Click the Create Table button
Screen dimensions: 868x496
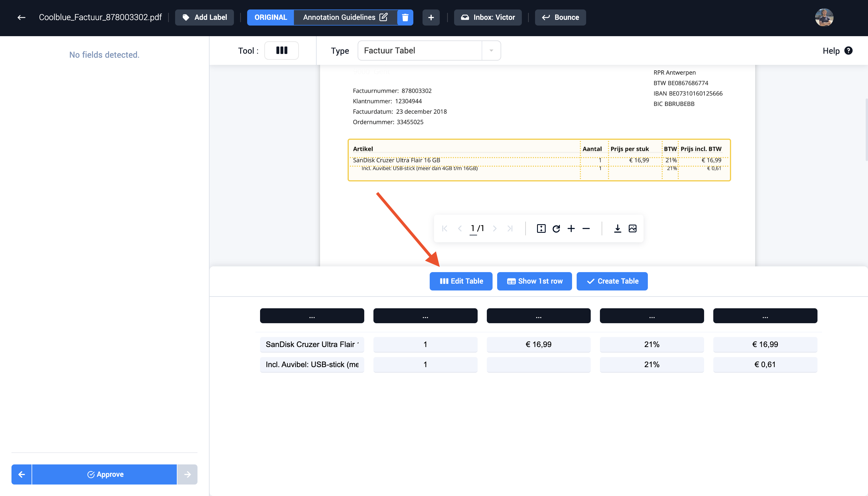(x=612, y=281)
